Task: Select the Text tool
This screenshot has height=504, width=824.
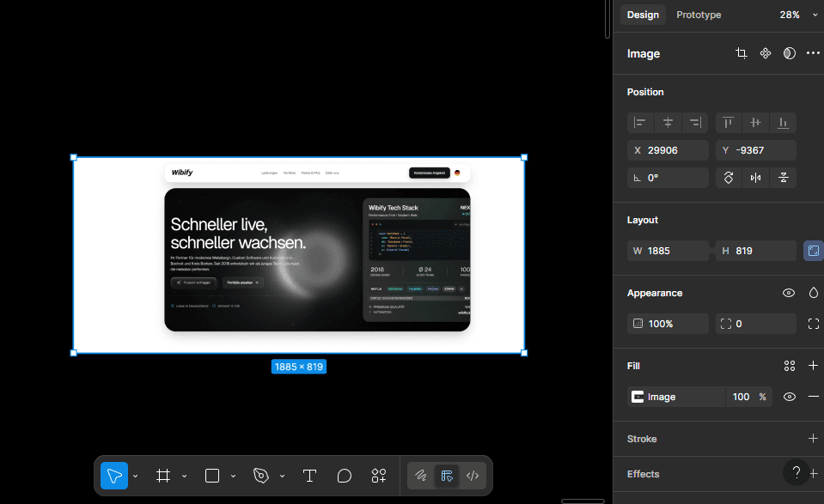Action: tap(309, 475)
